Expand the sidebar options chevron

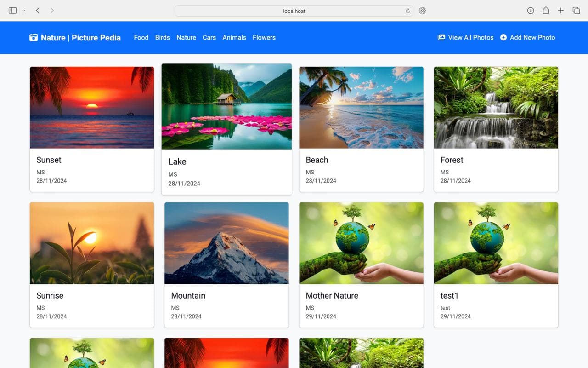(x=24, y=11)
